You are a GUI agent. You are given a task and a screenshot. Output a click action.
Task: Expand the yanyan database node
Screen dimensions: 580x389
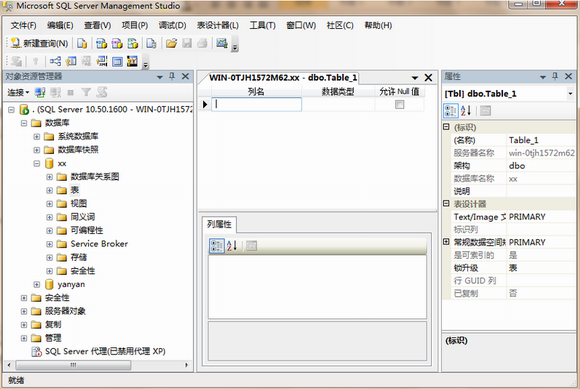click(36, 284)
